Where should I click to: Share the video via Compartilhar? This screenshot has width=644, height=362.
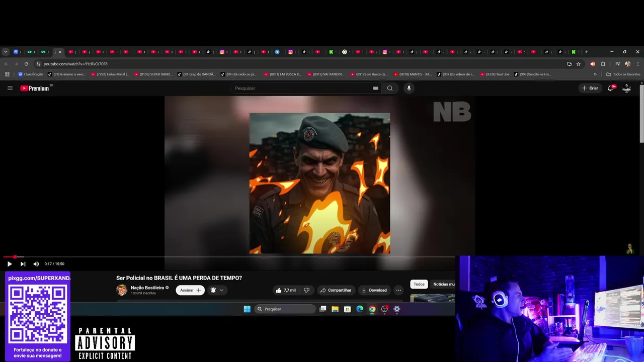(x=336, y=290)
